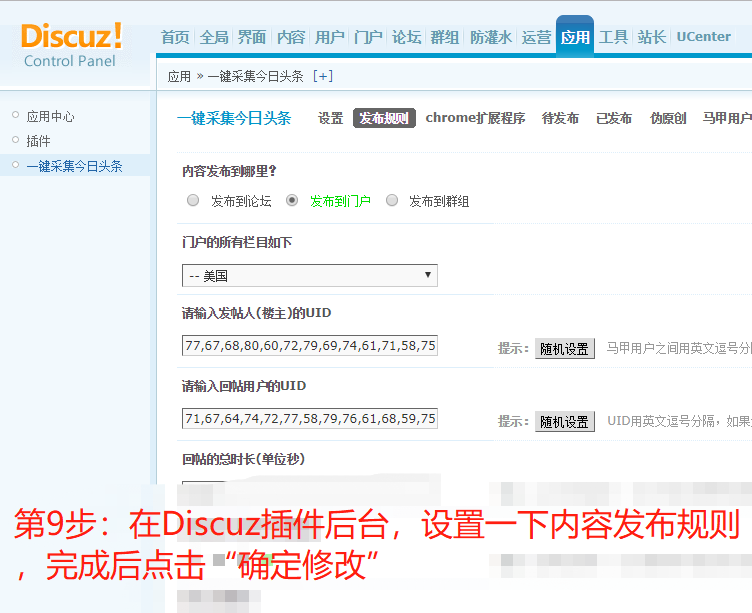Open the 用户 top menu
Screen dimensions: 752x613
click(329, 37)
